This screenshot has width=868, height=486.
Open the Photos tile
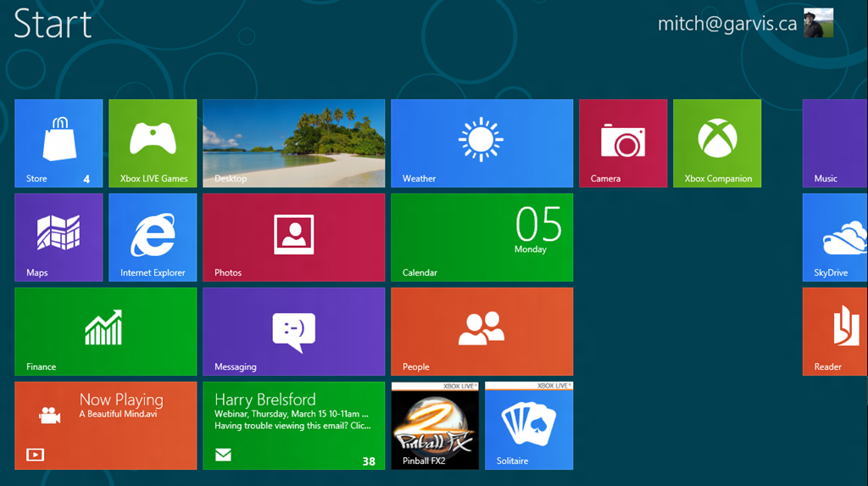(x=293, y=237)
